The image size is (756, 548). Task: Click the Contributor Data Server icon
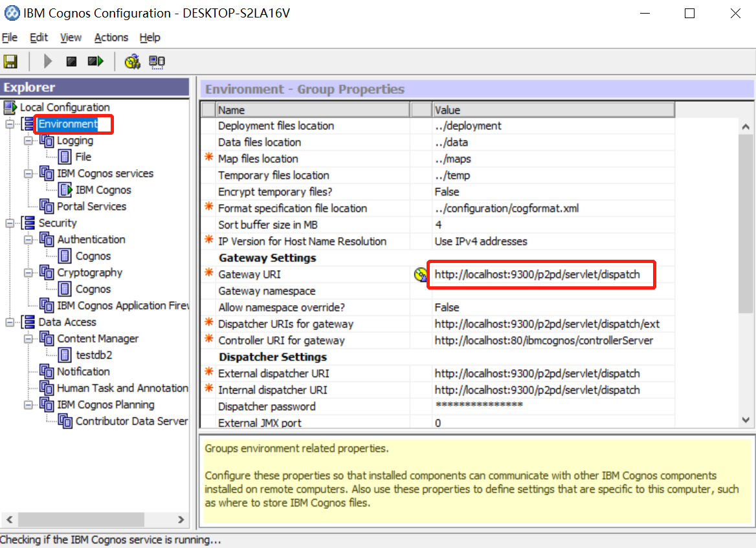(65, 421)
